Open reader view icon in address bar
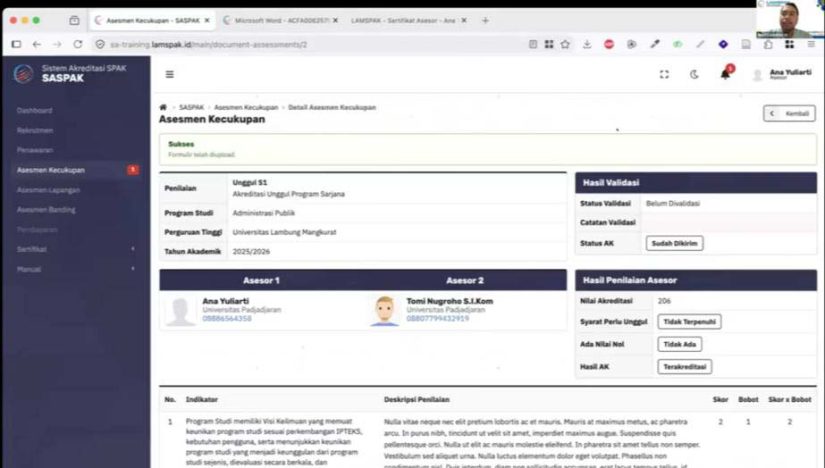 coord(533,44)
